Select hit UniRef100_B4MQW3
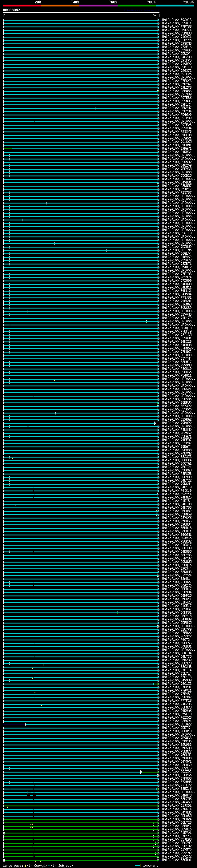 pos(176,284)
